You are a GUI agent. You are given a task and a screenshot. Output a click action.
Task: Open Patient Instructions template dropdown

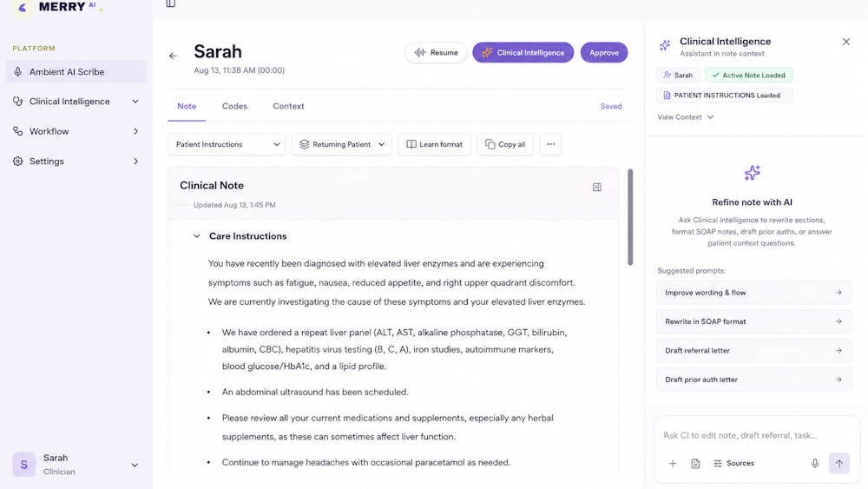(227, 144)
